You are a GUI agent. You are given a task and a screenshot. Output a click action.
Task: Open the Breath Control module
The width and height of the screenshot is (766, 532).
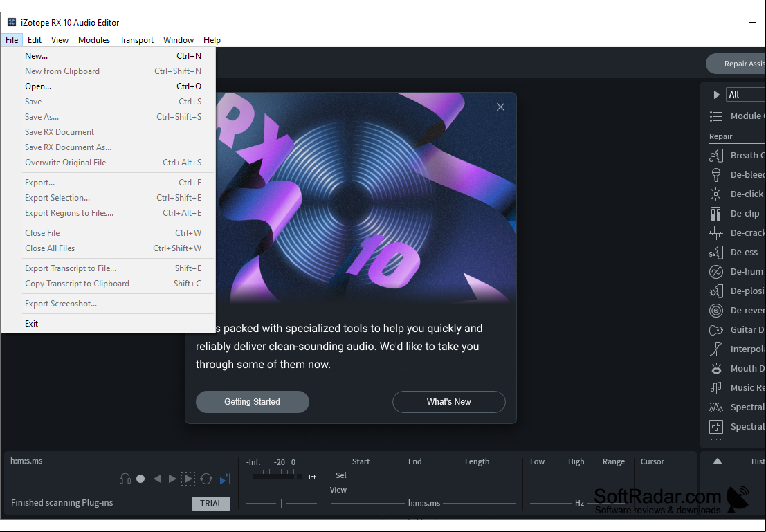[x=737, y=156]
